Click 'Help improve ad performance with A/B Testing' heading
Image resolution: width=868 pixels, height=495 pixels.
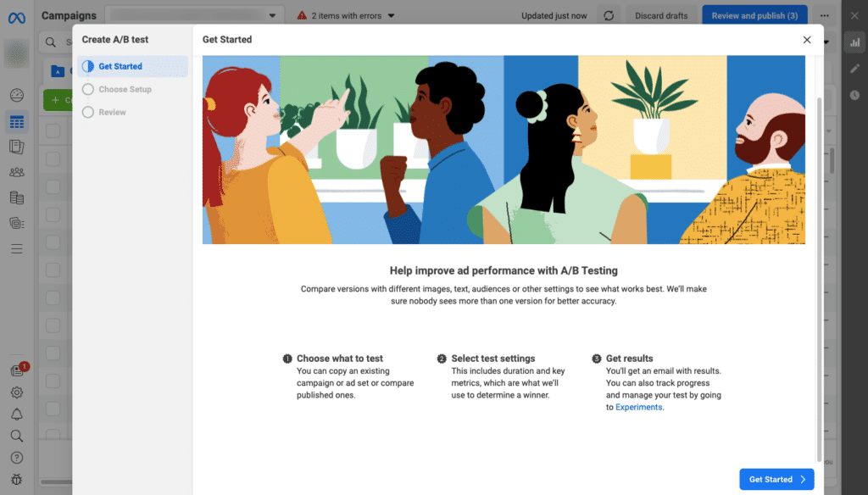[504, 270]
